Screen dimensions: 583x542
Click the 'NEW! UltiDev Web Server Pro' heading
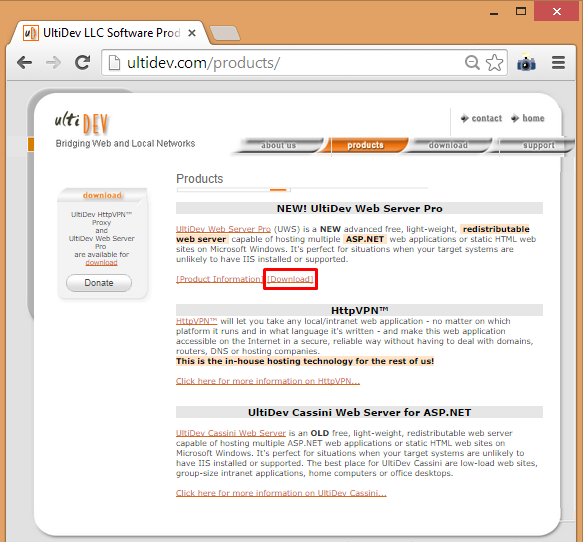(360, 209)
